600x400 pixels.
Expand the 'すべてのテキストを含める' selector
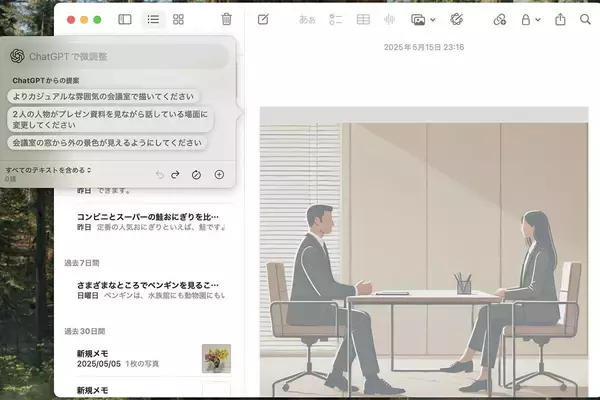coord(47,171)
